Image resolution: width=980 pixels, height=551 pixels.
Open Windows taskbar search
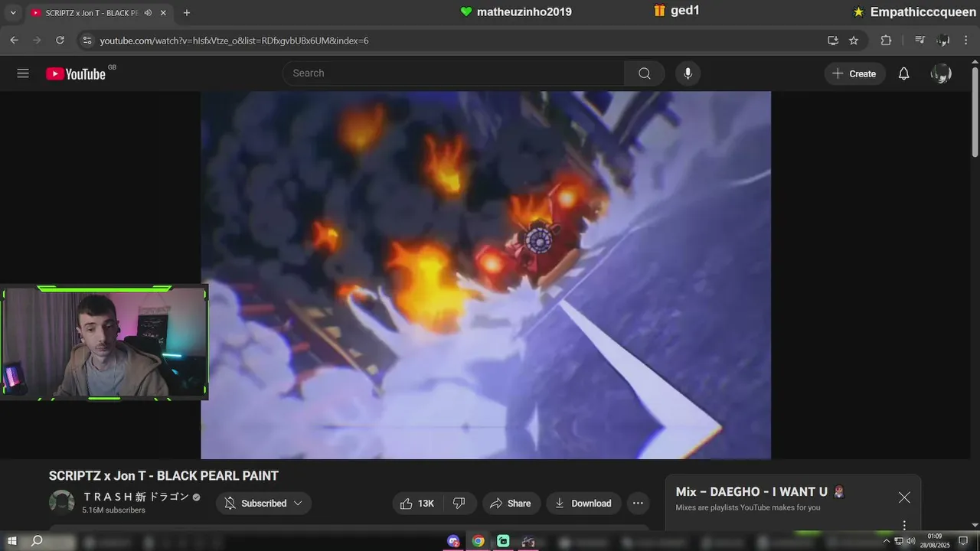37,541
